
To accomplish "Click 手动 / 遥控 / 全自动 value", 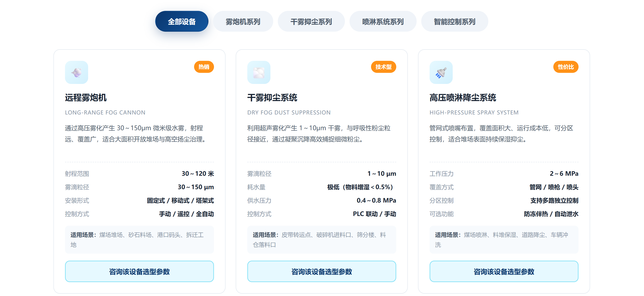I will click(186, 214).
